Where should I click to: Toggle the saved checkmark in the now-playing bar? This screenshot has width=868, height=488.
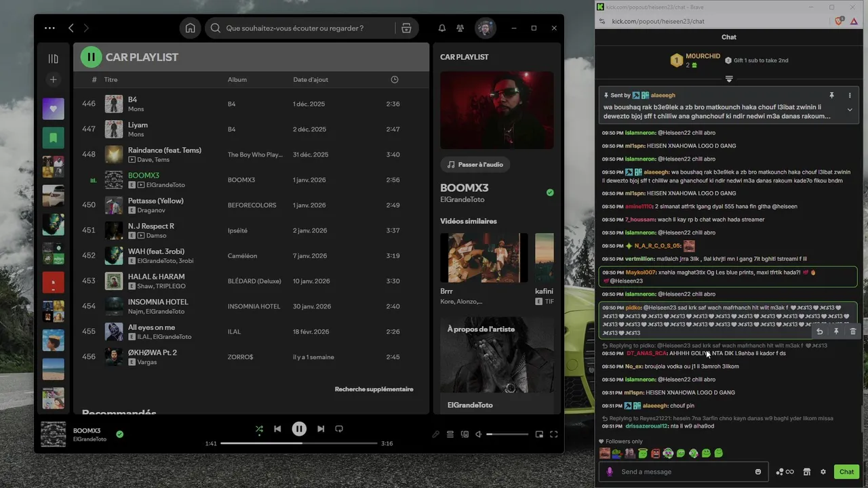click(x=119, y=434)
